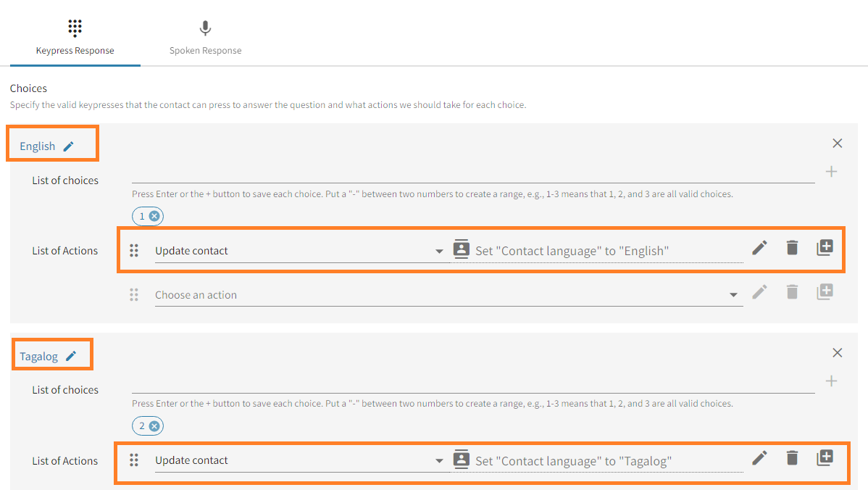
Task: Click the English List of choices input field
Action: pyautogui.click(x=472, y=174)
